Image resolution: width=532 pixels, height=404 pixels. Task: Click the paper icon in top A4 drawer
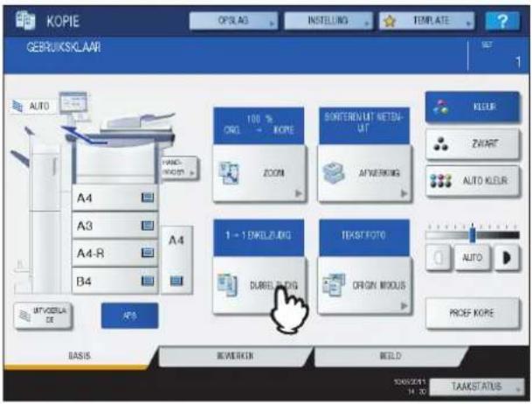coord(148,198)
